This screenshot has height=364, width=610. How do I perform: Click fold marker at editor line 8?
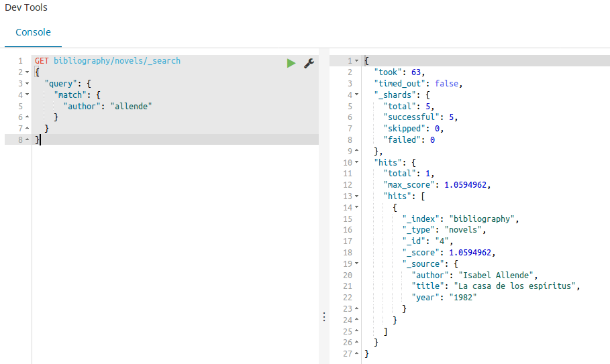pos(27,139)
